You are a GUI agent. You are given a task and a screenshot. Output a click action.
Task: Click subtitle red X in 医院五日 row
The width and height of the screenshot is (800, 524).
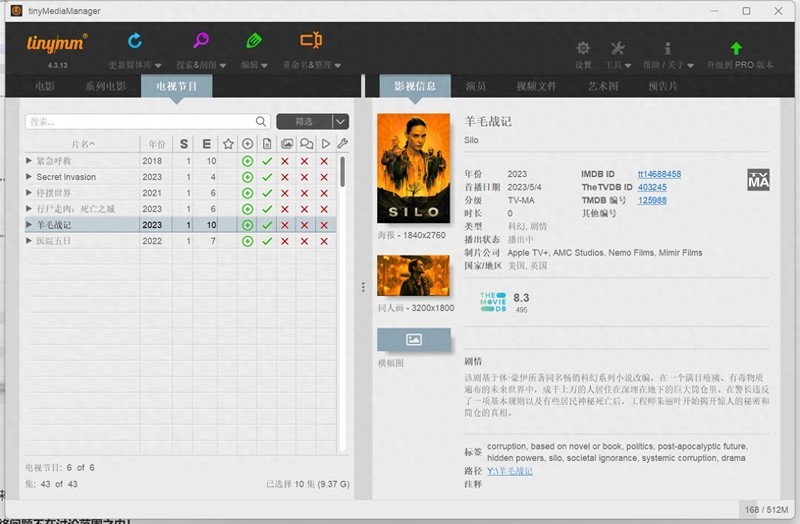305,241
